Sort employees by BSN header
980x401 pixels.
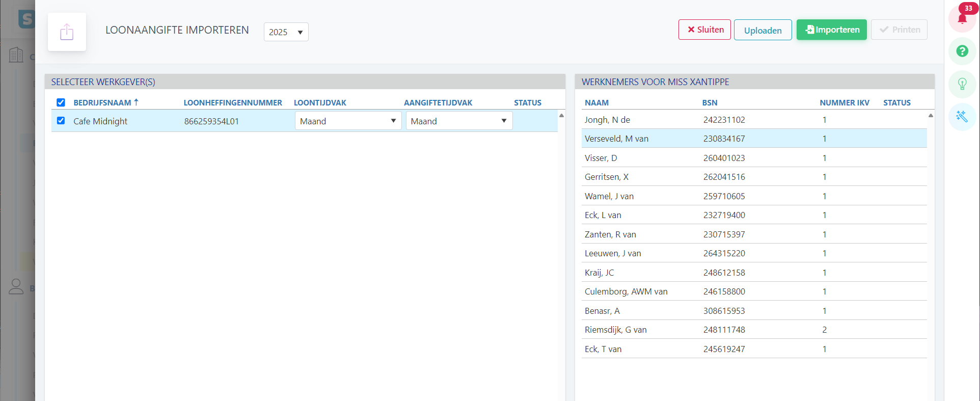point(710,102)
